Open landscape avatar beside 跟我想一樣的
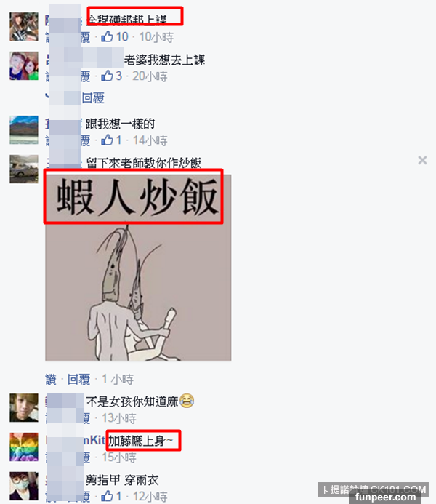Screen dimensions: 436x504 click(x=24, y=130)
